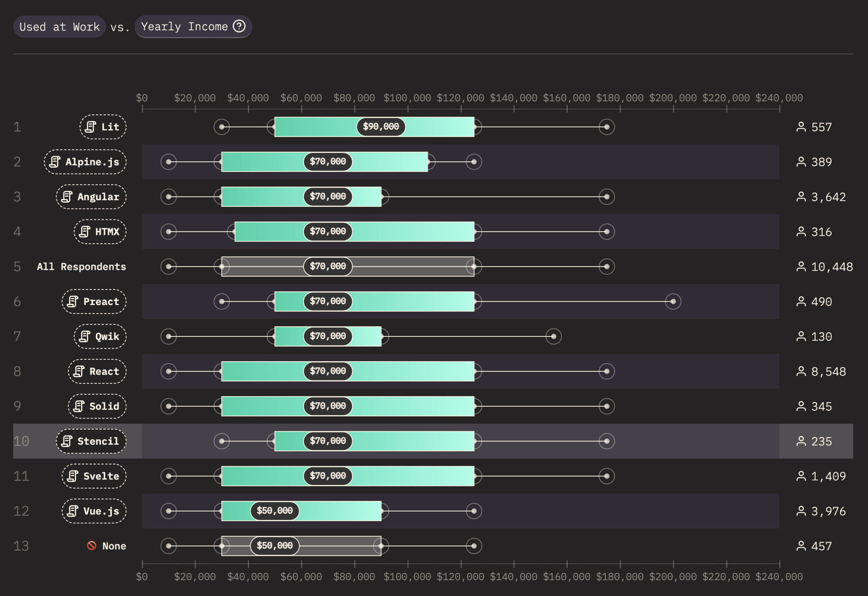
Task: Click the person icon next to 10,448
Action: (801, 267)
